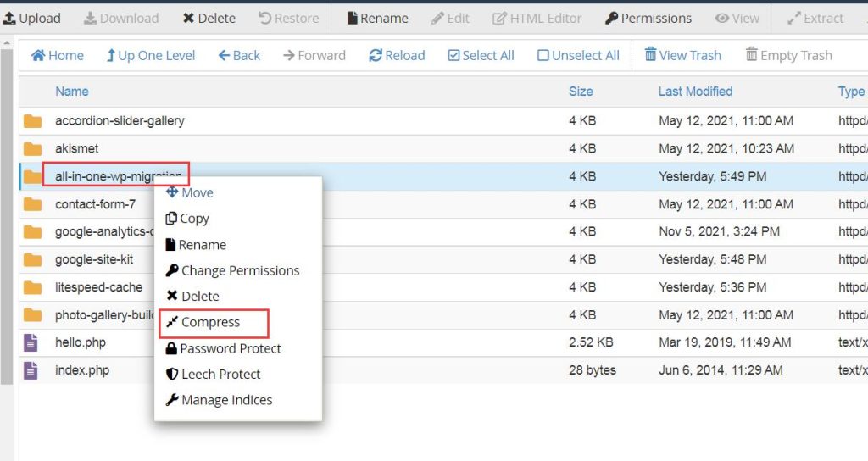Select Password Protect menu entry
Screen dimensions: 868x461
(223, 348)
